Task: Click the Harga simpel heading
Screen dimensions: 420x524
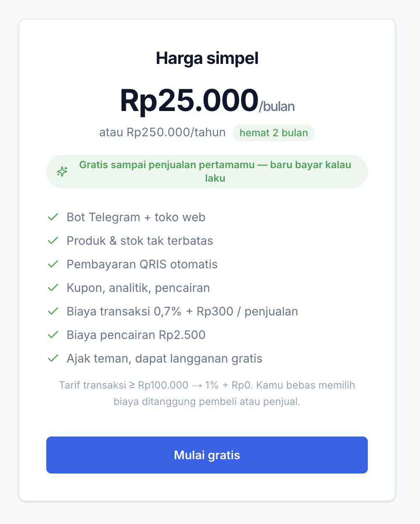Action: pyautogui.click(x=207, y=58)
